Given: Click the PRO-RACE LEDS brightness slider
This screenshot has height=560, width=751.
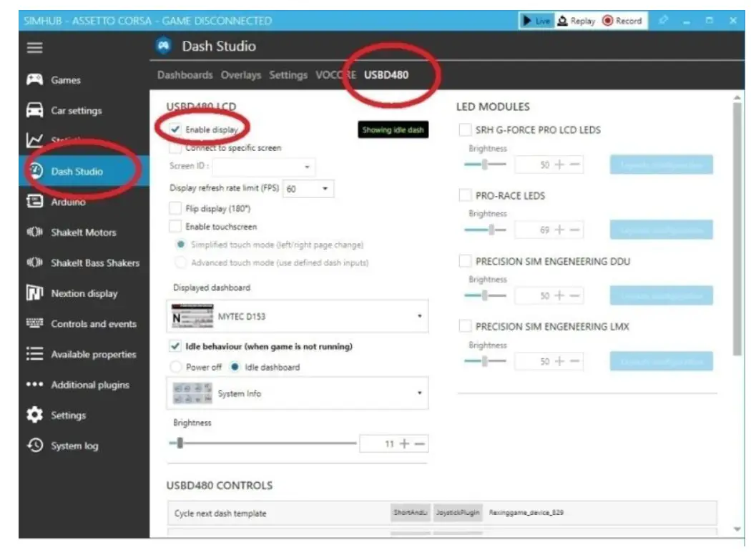Looking at the screenshot, I should pyautogui.click(x=485, y=230).
